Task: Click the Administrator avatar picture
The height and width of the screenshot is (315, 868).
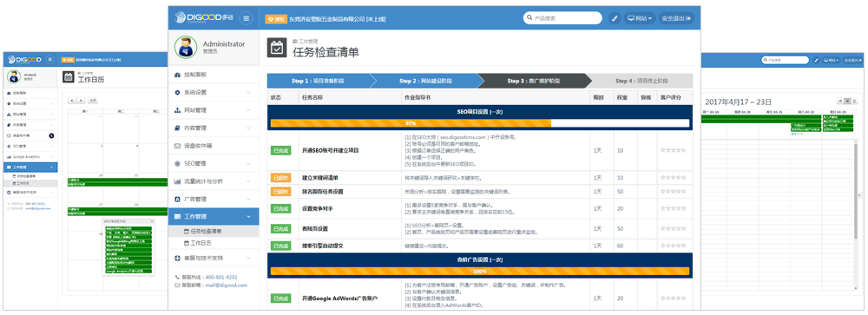Action: coord(186,48)
